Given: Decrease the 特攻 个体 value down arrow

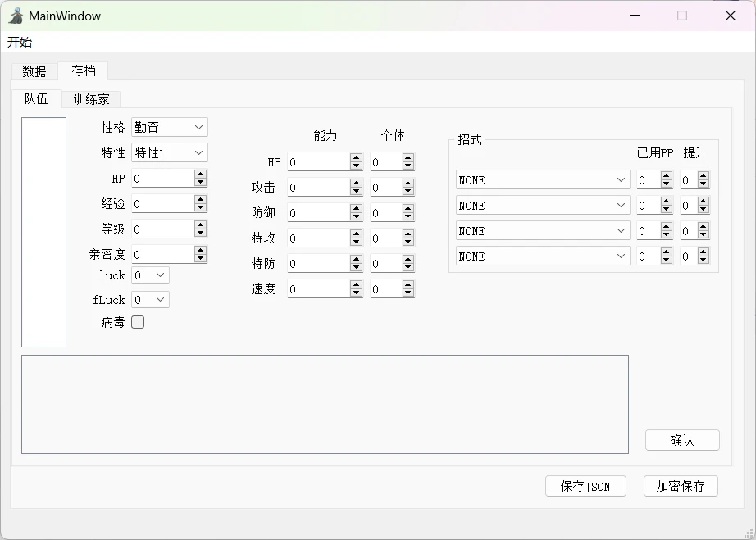Looking at the screenshot, I should pos(408,243).
